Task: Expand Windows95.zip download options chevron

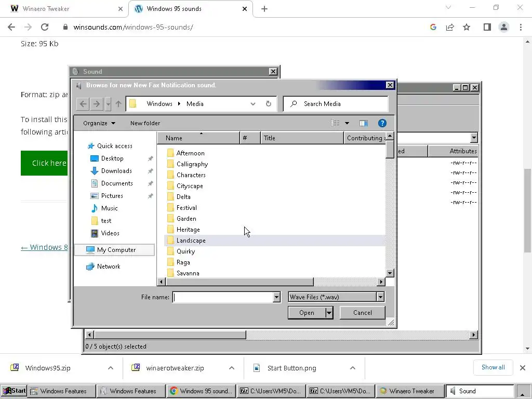Action: [x=110, y=368]
